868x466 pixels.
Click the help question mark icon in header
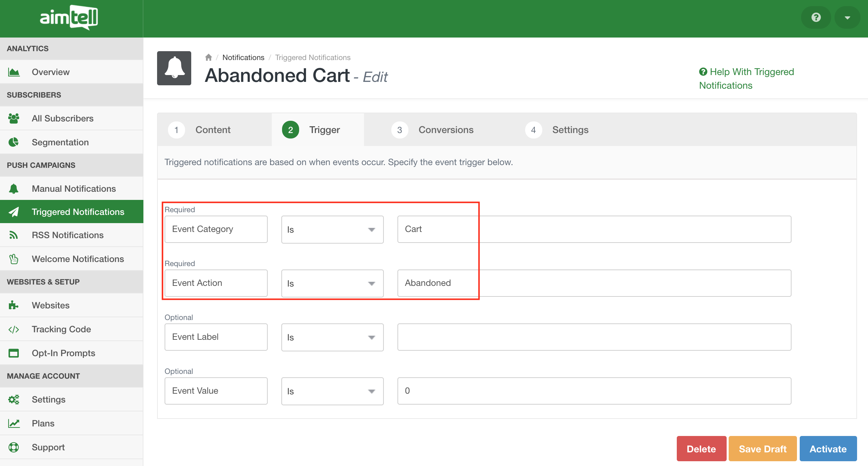816,17
